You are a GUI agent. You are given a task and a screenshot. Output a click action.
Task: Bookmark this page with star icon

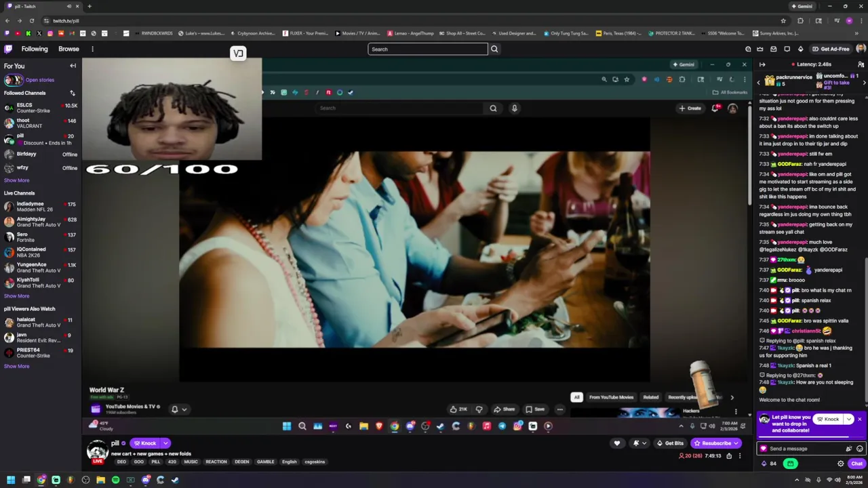tap(783, 21)
